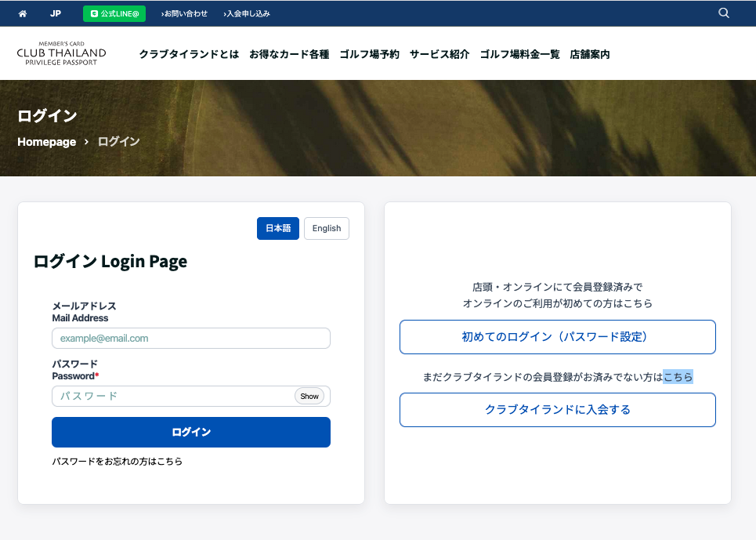
Task: Open the お問い合わせ link
Action: [x=184, y=13]
